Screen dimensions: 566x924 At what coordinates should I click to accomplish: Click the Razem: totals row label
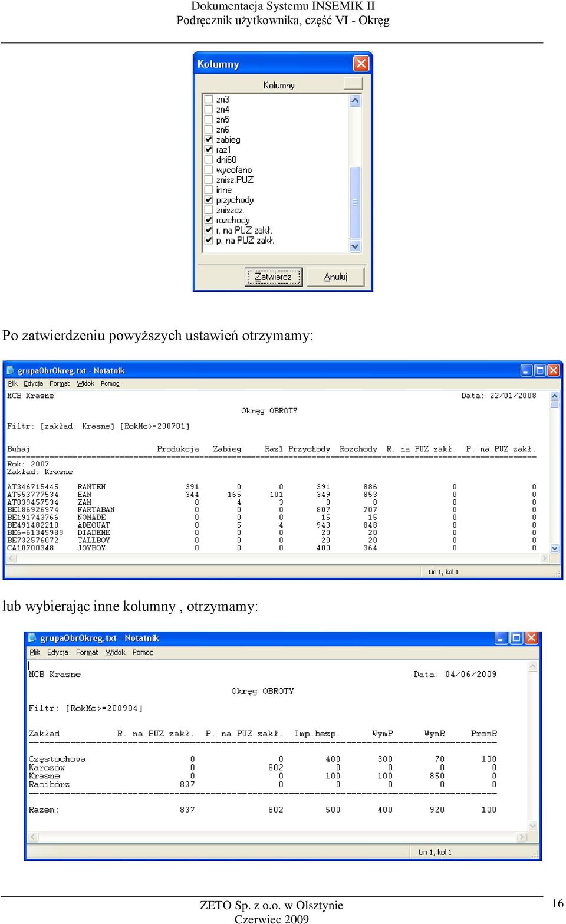coord(44,810)
